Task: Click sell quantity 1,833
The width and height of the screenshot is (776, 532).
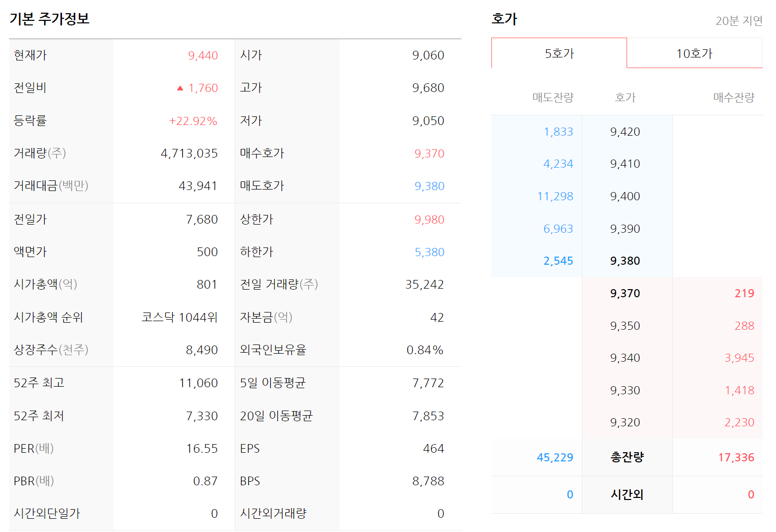Action: pyautogui.click(x=558, y=132)
